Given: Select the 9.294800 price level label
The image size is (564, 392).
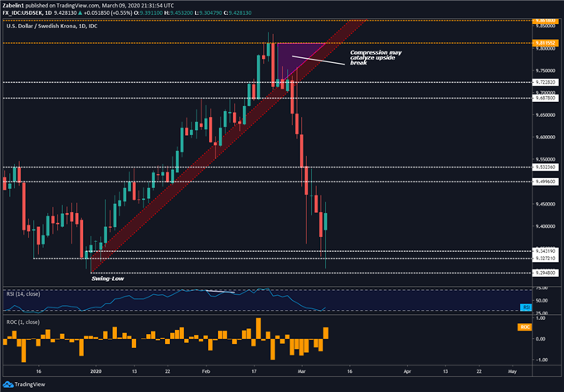Looking at the screenshot, I should [x=546, y=273].
